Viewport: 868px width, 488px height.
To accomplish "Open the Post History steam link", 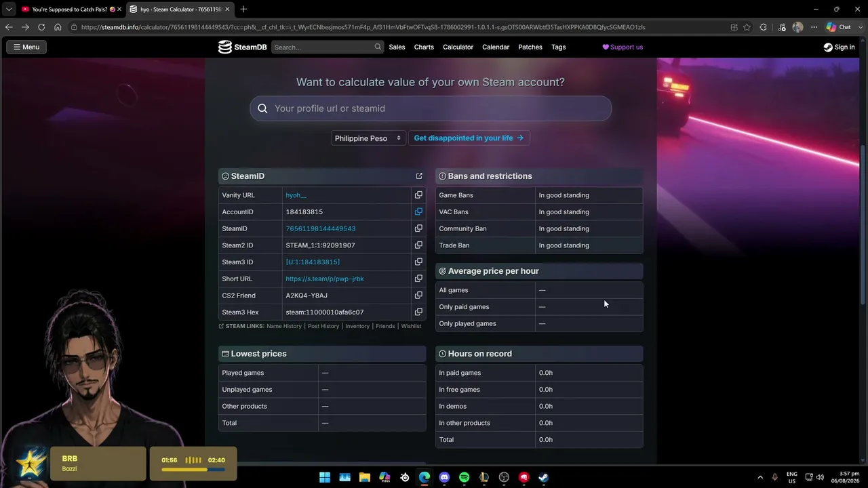I will [x=323, y=326].
